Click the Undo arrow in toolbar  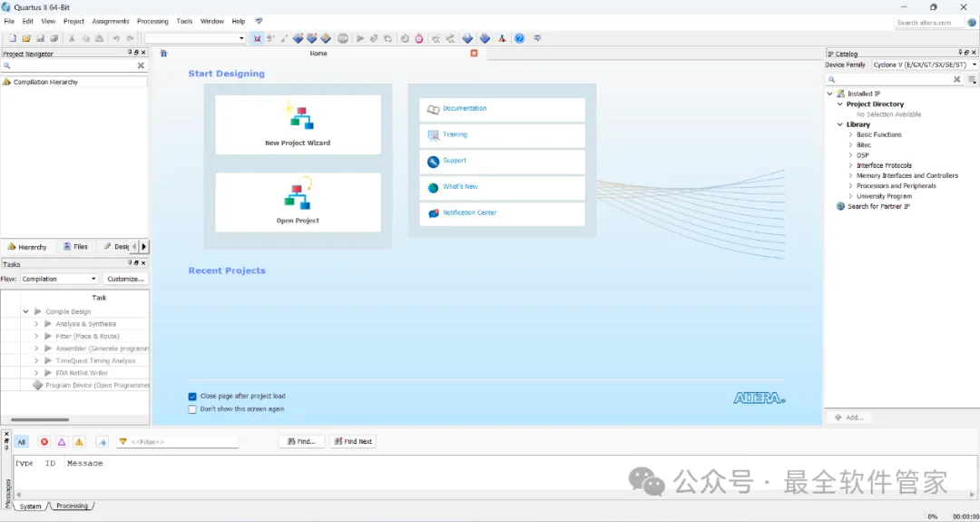115,38
